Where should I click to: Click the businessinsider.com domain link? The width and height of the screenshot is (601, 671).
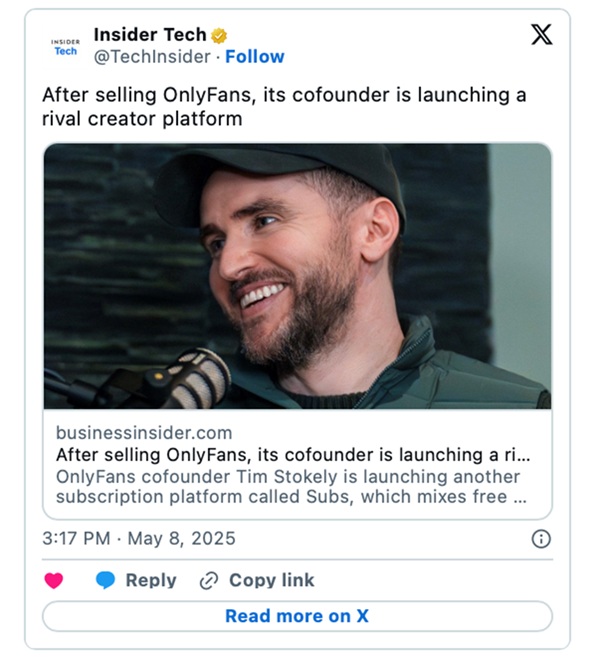coord(144,433)
